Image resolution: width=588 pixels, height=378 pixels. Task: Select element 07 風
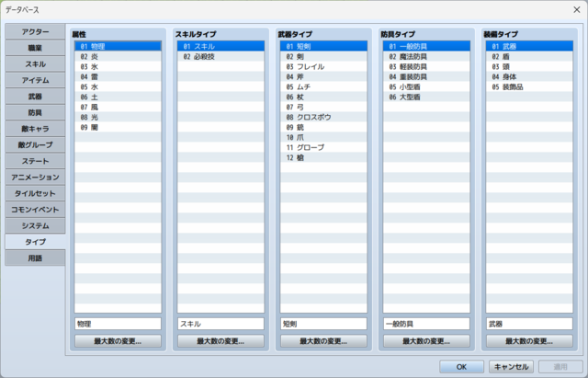coord(118,107)
